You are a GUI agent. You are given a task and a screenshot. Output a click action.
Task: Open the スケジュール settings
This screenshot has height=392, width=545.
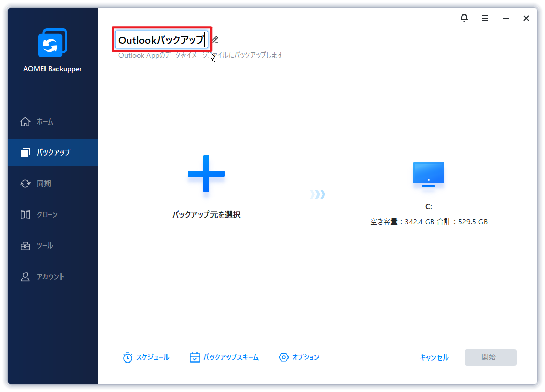pos(146,357)
